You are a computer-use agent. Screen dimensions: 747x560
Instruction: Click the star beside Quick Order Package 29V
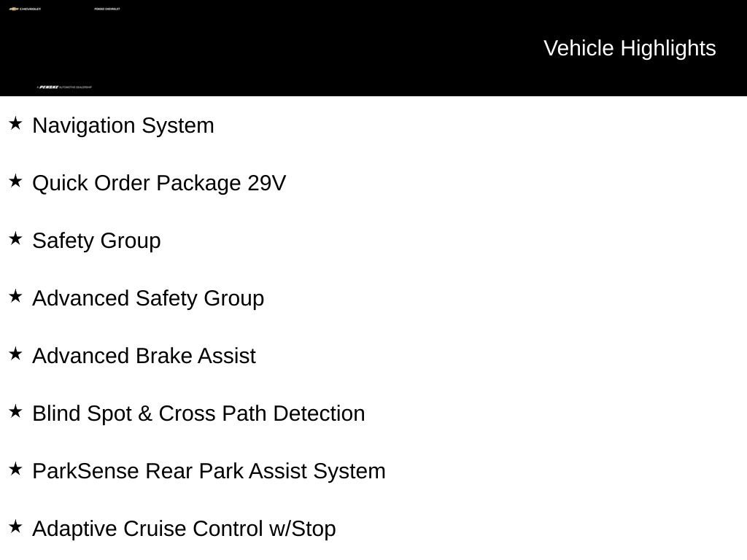[x=15, y=181]
